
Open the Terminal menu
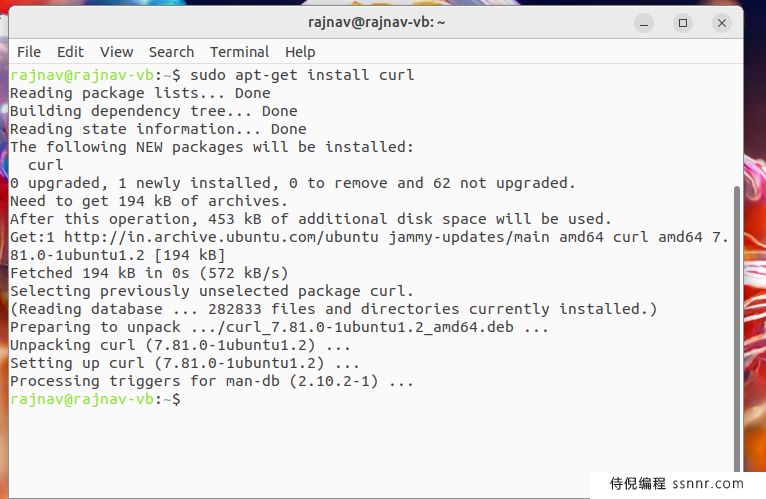click(239, 52)
